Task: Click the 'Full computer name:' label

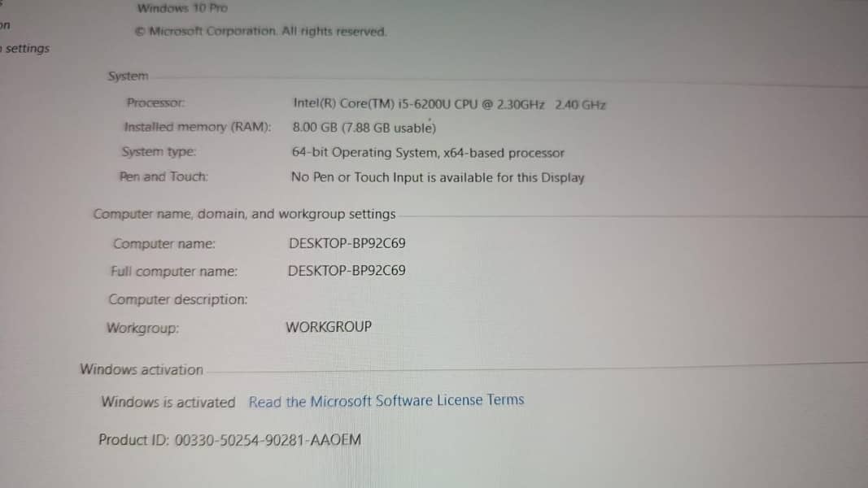Action: (174, 271)
